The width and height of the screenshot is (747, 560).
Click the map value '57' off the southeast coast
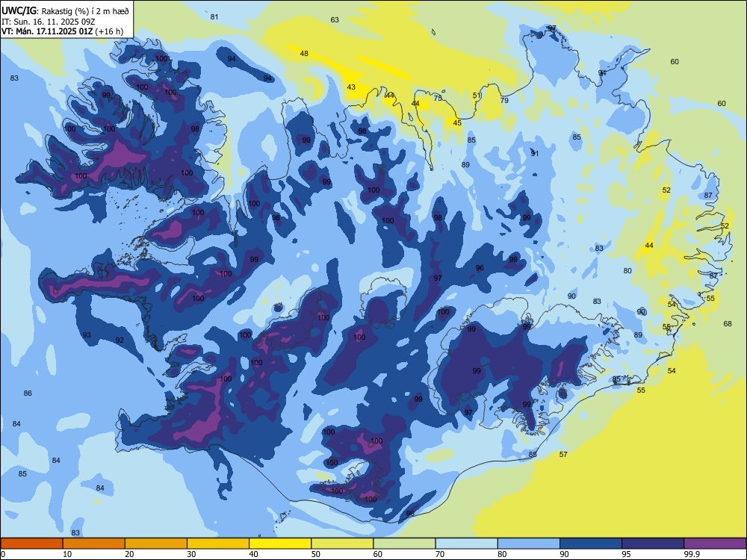click(563, 454)
